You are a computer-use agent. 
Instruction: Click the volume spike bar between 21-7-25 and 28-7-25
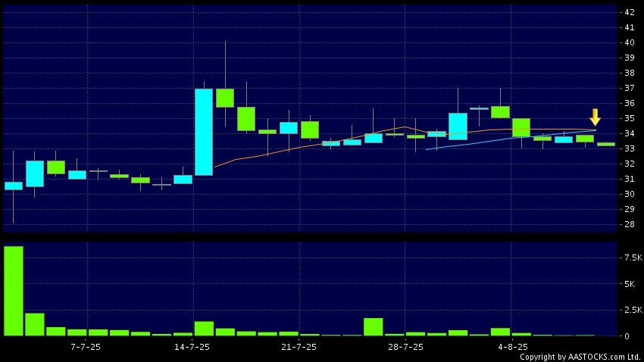(374, 326)
